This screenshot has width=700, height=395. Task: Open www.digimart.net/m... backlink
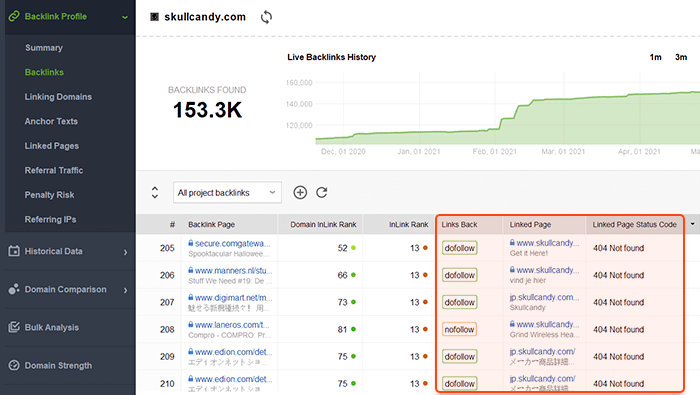coord(233,297)
